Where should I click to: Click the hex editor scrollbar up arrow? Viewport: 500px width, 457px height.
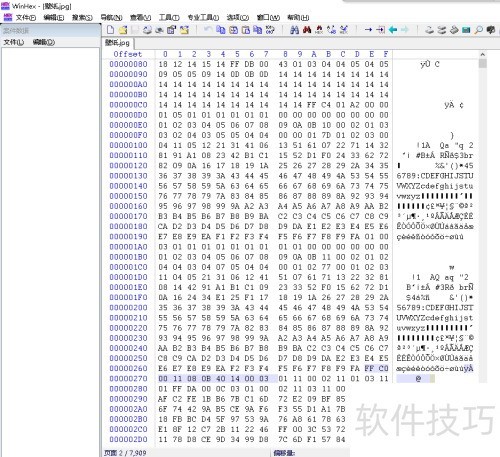[483, 55]
